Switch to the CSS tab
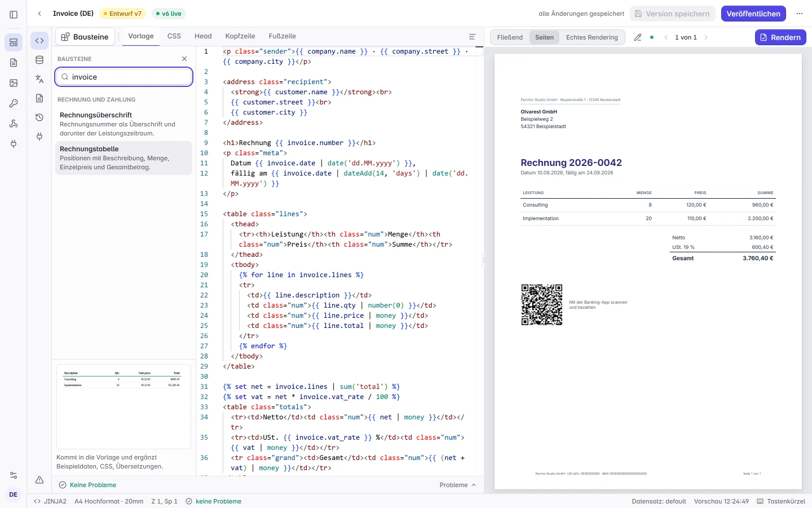The height and width of the screenshot is (508, 812). click(x=174, y=36)
